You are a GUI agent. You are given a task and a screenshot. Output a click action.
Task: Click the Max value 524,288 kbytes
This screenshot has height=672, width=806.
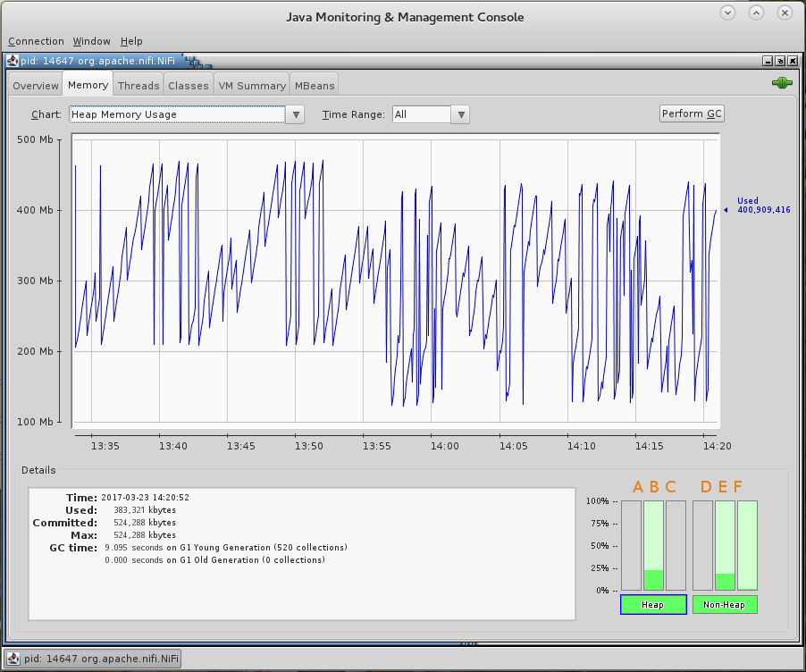coord(145,534)
